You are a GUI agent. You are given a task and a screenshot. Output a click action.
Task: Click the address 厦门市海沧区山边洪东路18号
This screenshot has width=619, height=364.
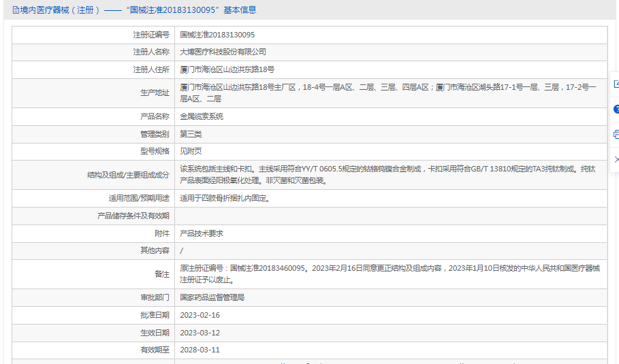point(227,69)
